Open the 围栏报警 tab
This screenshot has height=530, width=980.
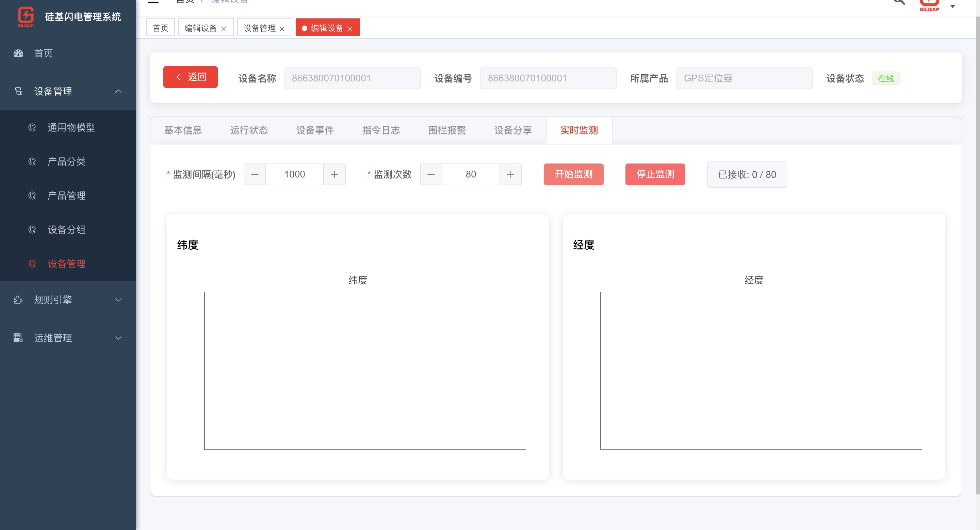pos(447,130)
